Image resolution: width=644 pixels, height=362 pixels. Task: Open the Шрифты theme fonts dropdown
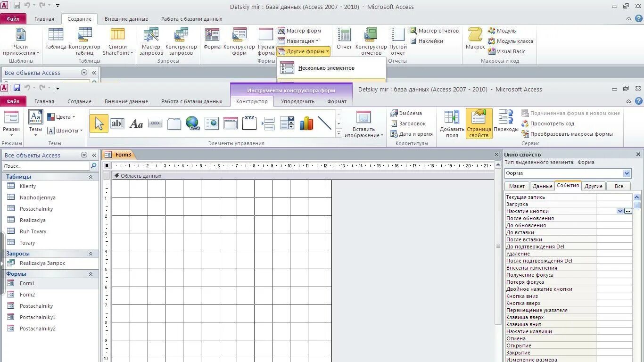65,131
